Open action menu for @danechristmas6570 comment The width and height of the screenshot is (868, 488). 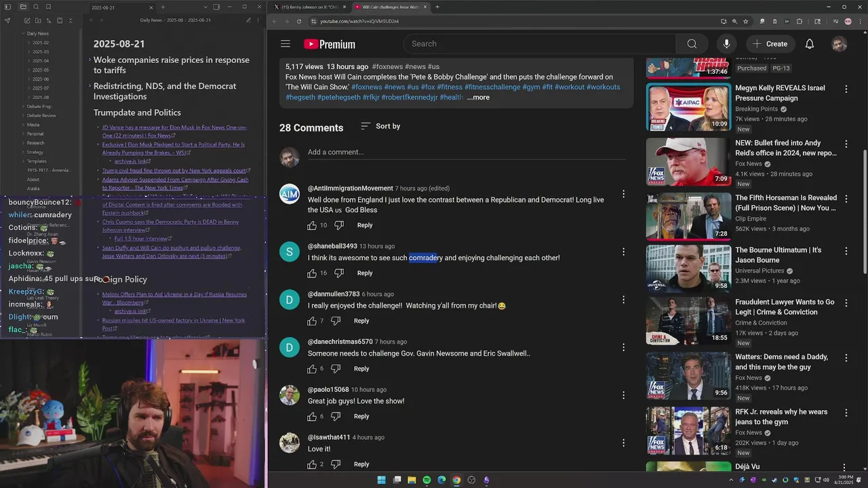tap(623, 347)
